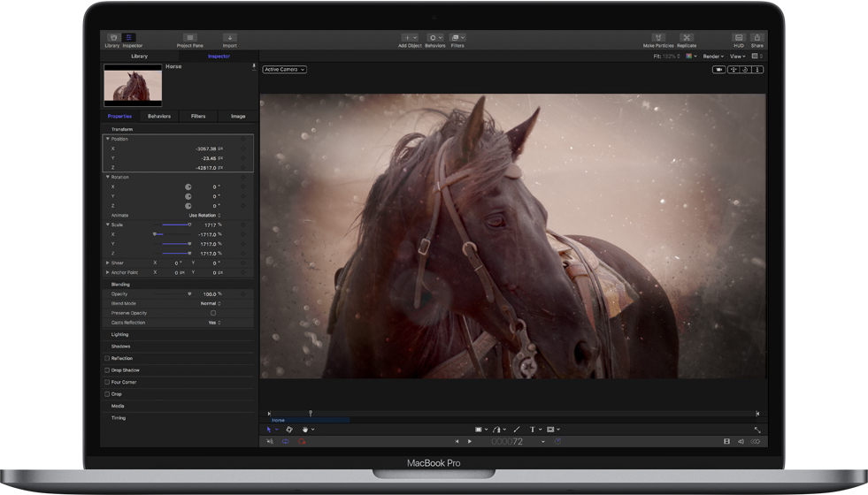
Task: Select the hand Pan tool
Action: 304,430
